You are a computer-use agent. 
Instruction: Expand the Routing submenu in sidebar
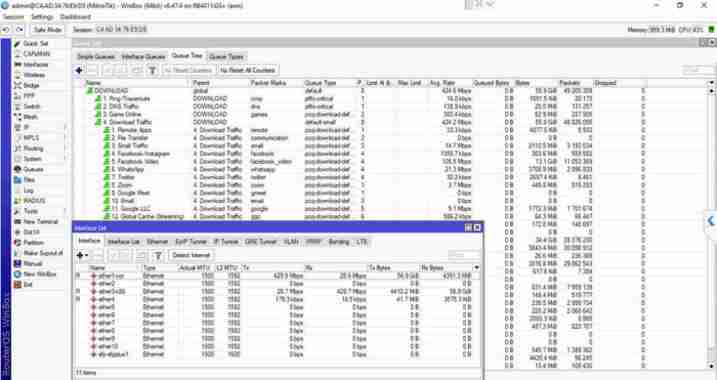(33, 148)
